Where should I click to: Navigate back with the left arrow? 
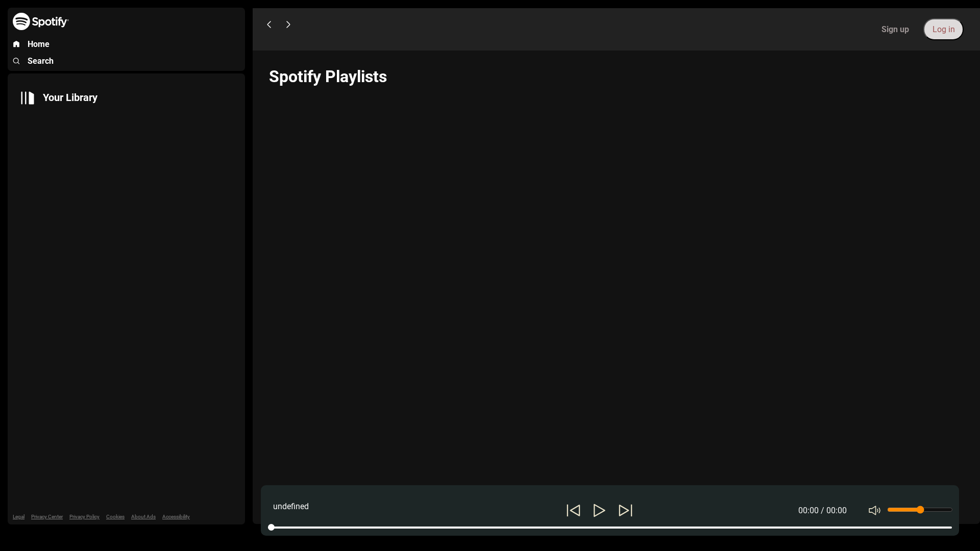pos(269,24)
